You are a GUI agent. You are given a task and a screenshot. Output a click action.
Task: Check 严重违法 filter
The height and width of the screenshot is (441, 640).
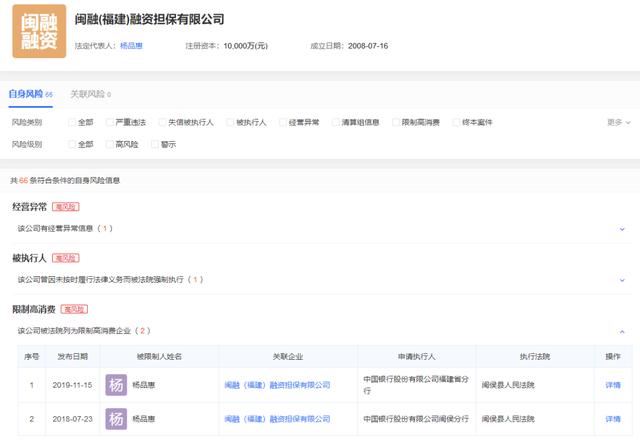pyautogui.click(x=110, y=122)
